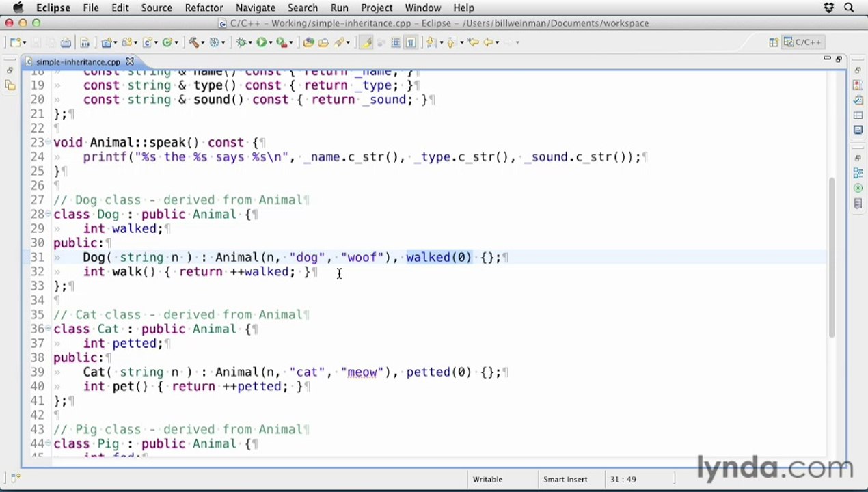Restore minimized view at left trim
This screenshot has width=868, height=492.
pyautogui.click(x=10, y=70)
